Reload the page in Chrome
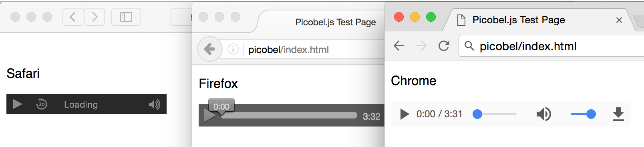Viewport: 644px width, 147px height. [x=444, y=46]
